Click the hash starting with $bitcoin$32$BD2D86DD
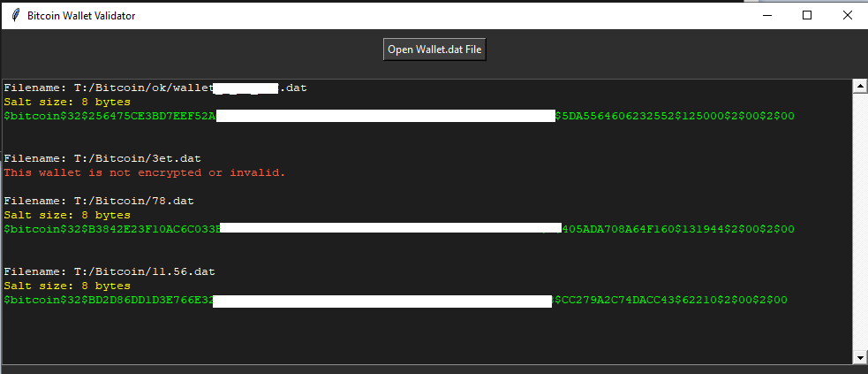Viewport: 868px width, 374px height. 108,301
